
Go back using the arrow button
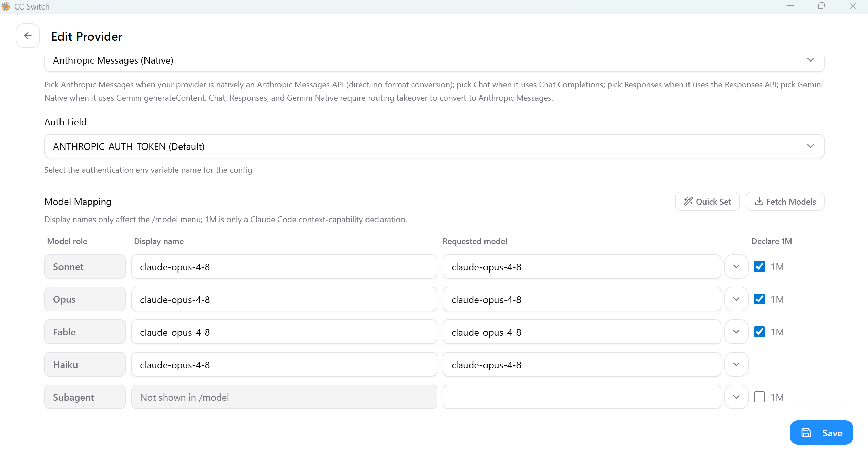(x=28, y=36)
